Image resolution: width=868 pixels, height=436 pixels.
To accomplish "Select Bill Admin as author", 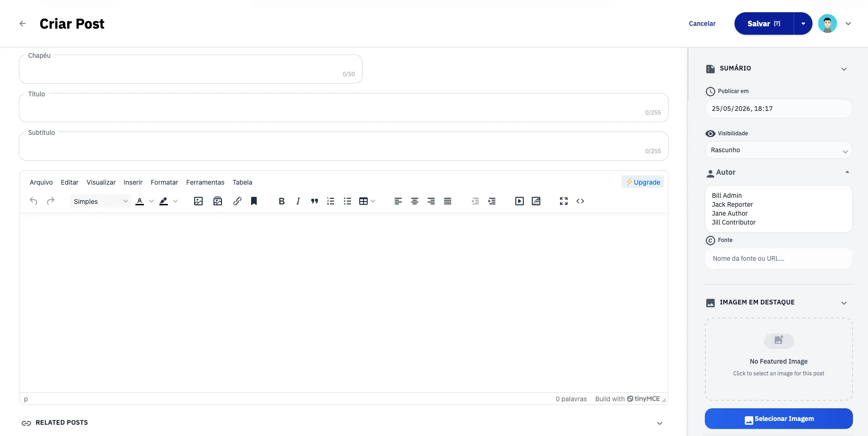I will (x=727, y=195).
